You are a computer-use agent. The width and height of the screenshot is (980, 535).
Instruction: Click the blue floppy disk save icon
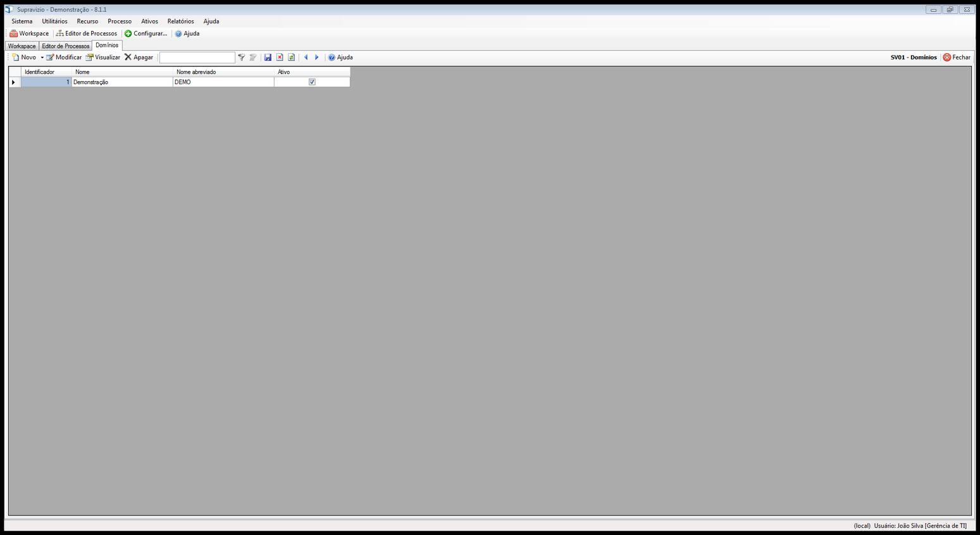click(268, 58)
